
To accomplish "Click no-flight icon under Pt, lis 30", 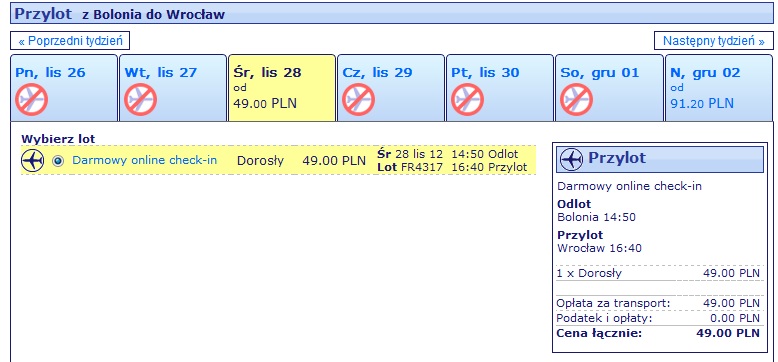I will pos(467,100).
